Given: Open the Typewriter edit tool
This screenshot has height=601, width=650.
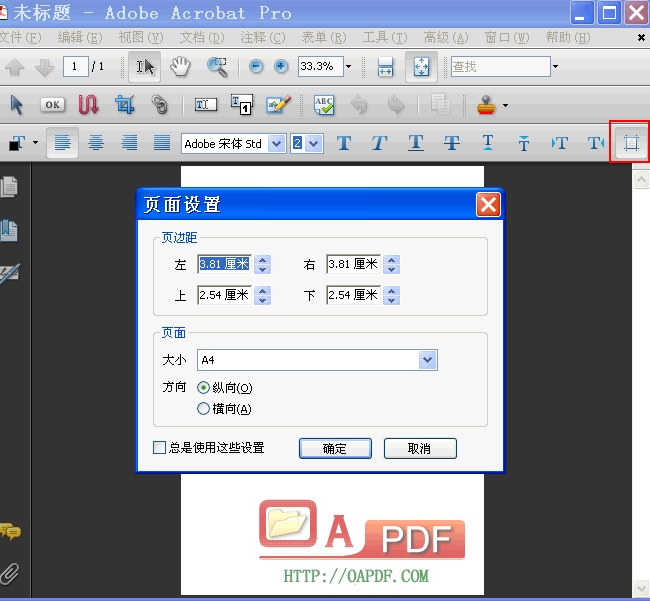Looking at the screenshot, I should (x=279, y=104).
